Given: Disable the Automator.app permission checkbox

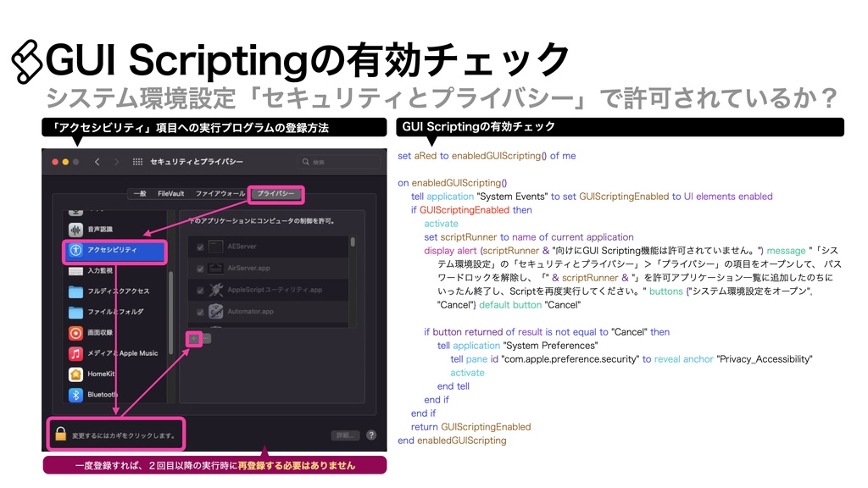Looking at the screenshot, I should pyautogui.click(x=198, y=309).
